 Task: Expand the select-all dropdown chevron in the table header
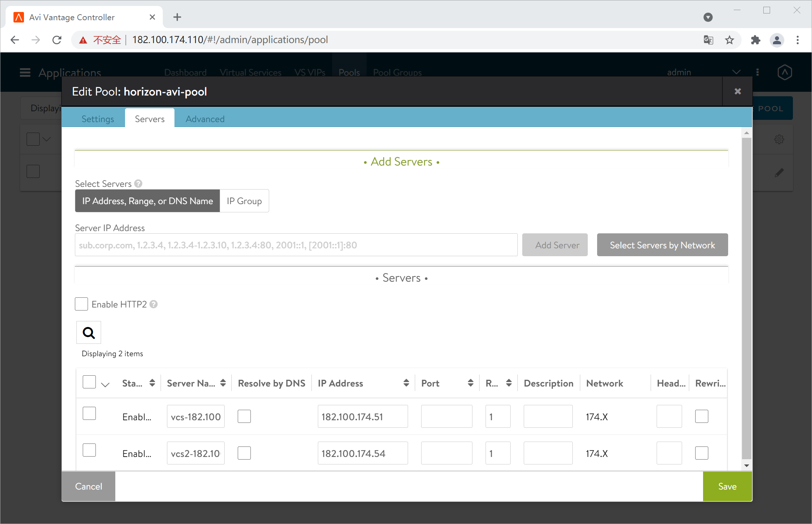[105, 385]
